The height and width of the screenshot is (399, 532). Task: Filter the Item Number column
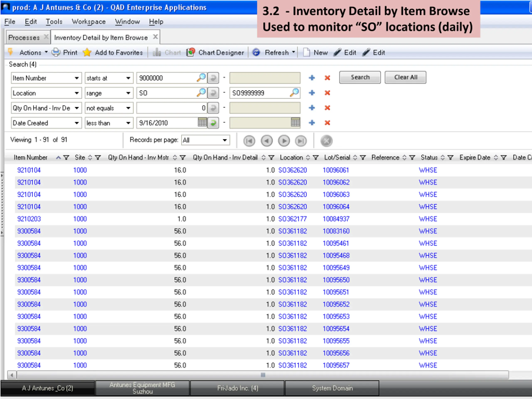[x=66, y=158]
